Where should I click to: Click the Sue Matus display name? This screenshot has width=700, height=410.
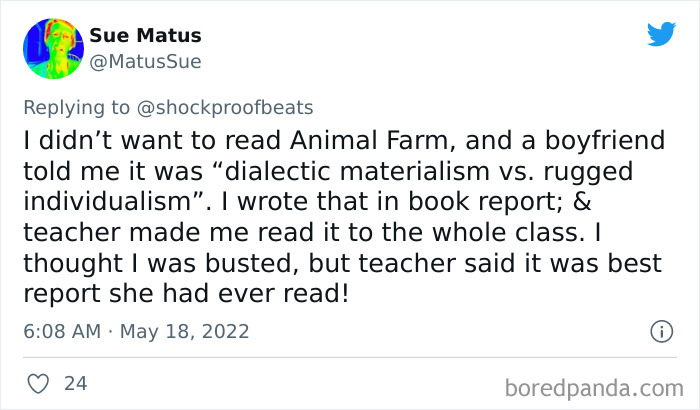145,36
